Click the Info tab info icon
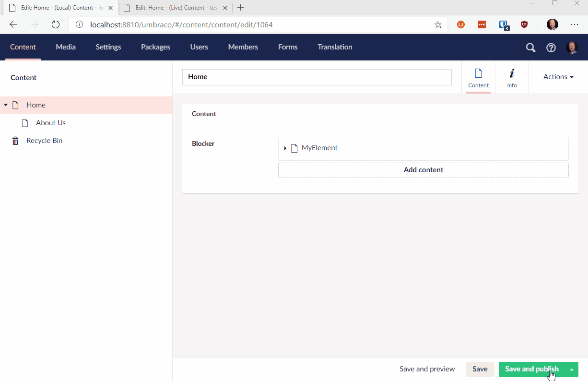The width and height of the screenshot is (588, 381). [511, 73]
